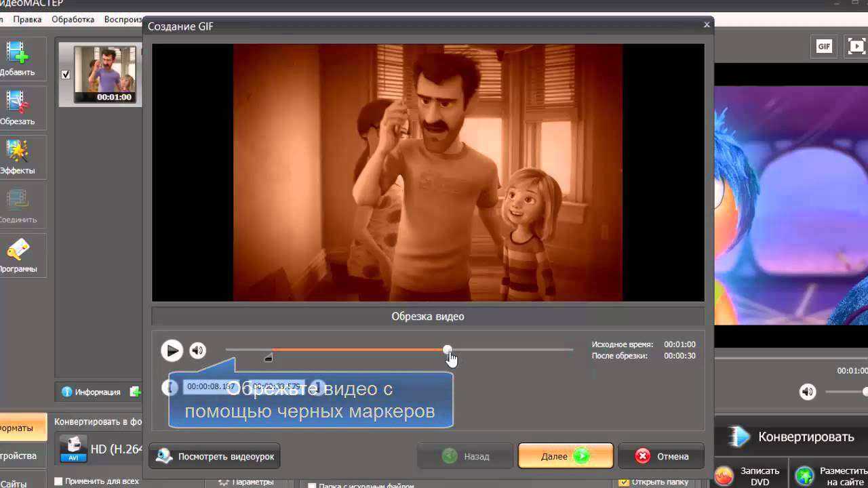Mute sound with the dialog speaker icon
This screenshot has height=488, width=868.
point(197,350)
